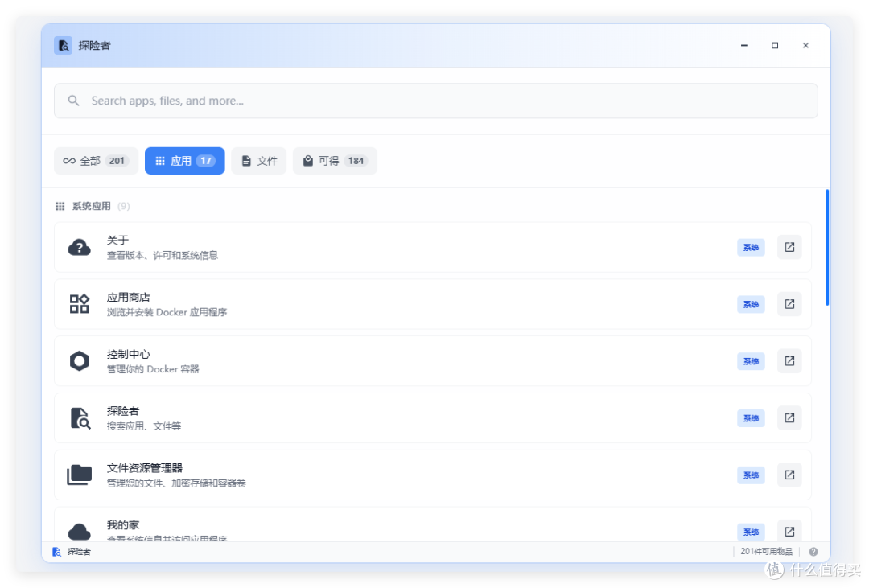Click 管理您的文件、加密存储和容器卷 text
Image resolution: width=869 pixels, height=588 pixels.
coord(176,483)
